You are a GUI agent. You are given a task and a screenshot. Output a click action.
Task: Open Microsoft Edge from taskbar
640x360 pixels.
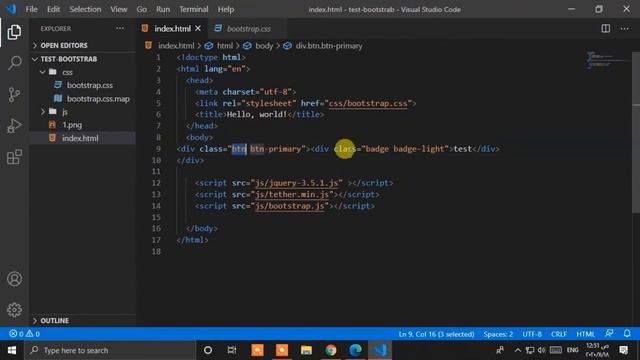tap(355, 350)
